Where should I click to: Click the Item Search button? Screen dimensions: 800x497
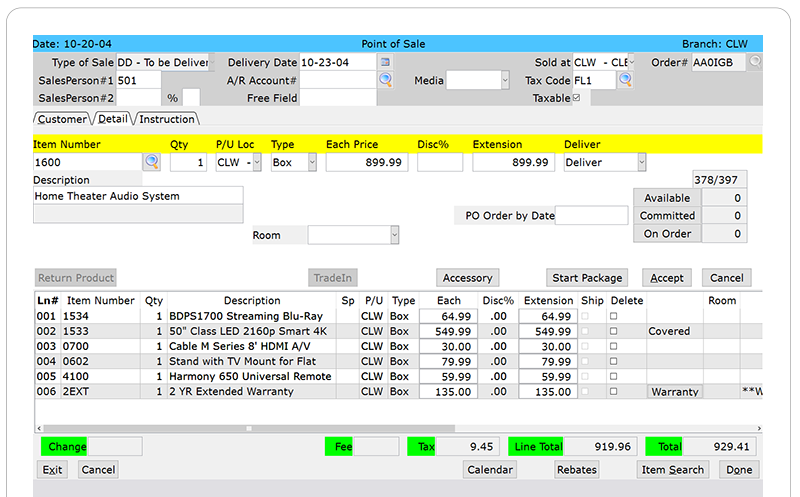click(x=672, y=469)
